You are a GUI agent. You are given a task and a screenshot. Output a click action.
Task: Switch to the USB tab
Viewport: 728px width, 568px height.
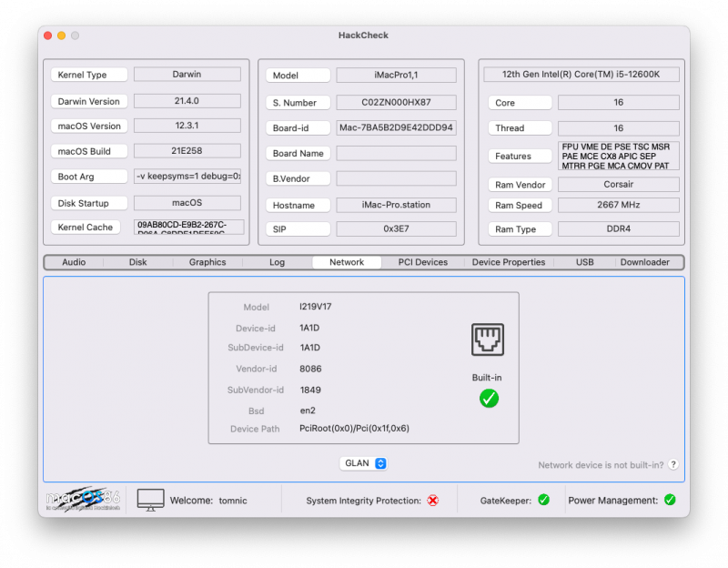584,262
